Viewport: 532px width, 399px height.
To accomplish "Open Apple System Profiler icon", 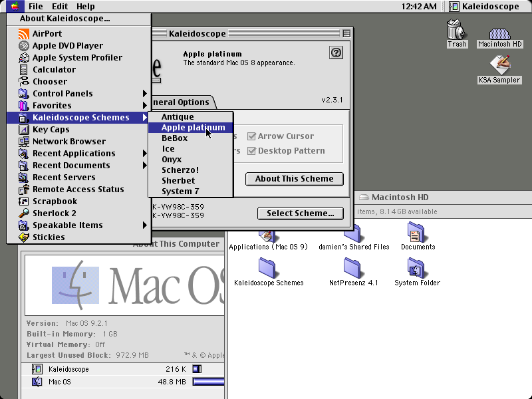I will coord(24,58).
